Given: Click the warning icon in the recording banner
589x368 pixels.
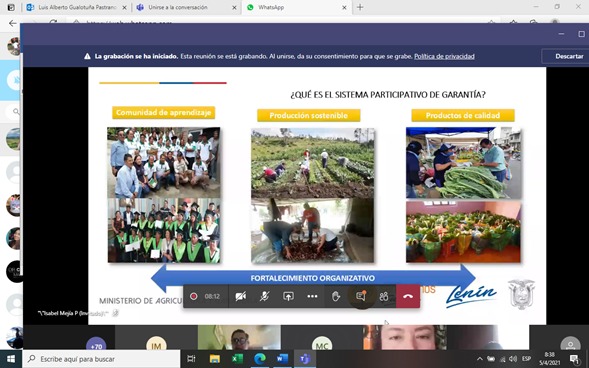Looking at the screenshot, I should [x=87, y=56].
